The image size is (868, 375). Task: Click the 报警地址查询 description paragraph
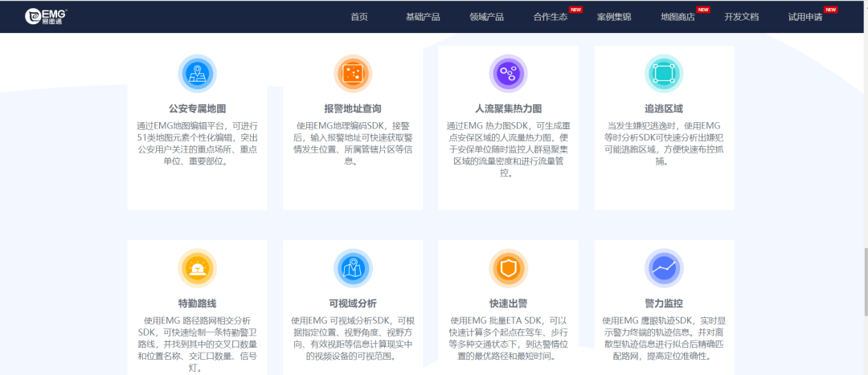click(353, 144)
